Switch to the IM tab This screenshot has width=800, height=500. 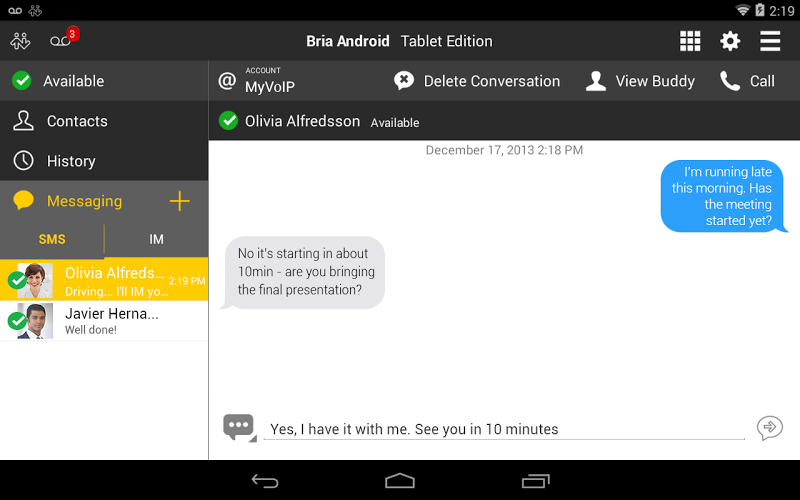click(x=156, y=239)
